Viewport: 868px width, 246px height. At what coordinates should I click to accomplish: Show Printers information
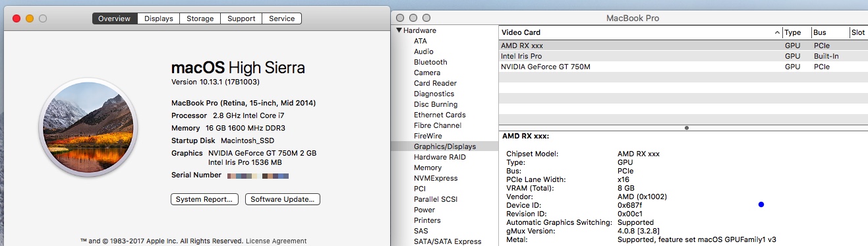coord(427,220)
